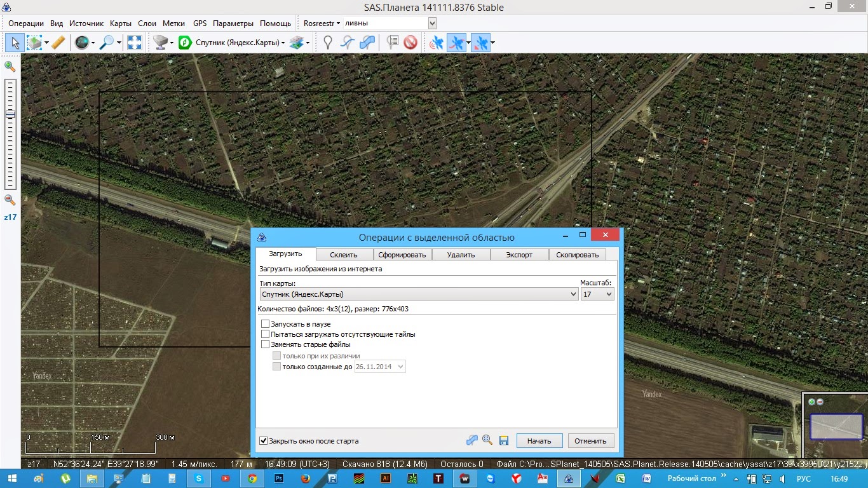This screenshot has height=488, width=868.
Task: Toggle 'только созданные до' checkbox
Action: [276, 367]
